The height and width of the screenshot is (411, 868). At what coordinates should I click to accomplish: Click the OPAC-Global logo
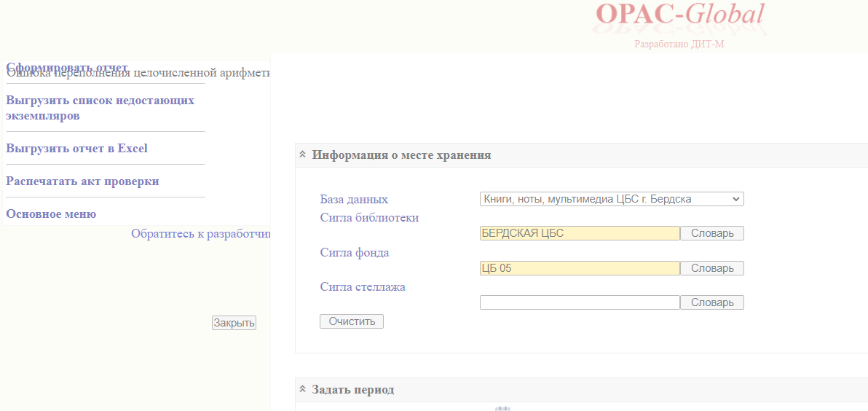click(x=679, y=16)
